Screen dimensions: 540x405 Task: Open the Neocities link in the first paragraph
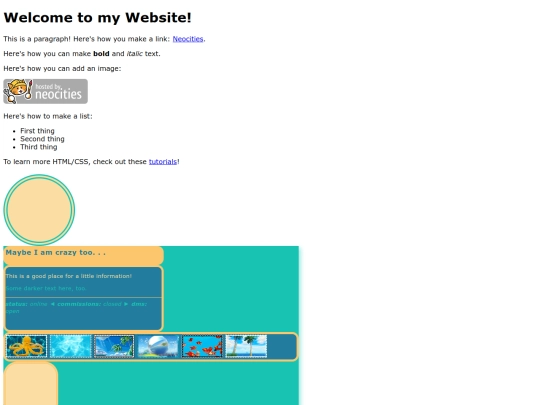tap(188, 39)
